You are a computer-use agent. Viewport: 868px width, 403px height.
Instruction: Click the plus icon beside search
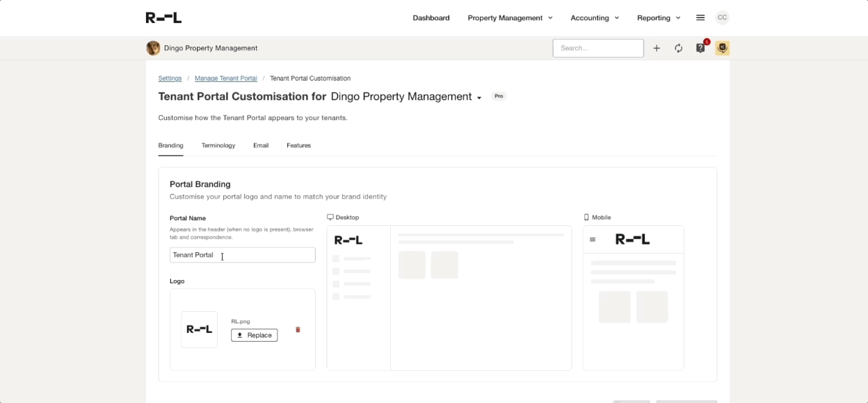(x=657, y=48)
